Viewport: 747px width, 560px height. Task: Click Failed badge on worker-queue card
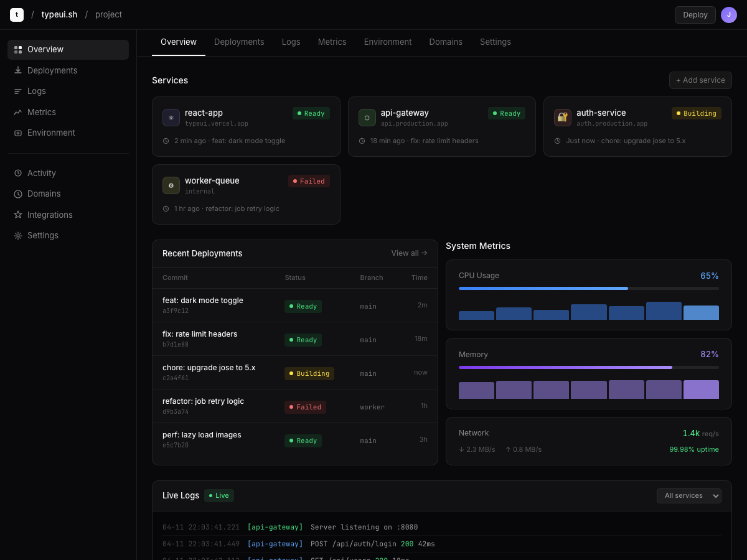(x=309, y=181)
